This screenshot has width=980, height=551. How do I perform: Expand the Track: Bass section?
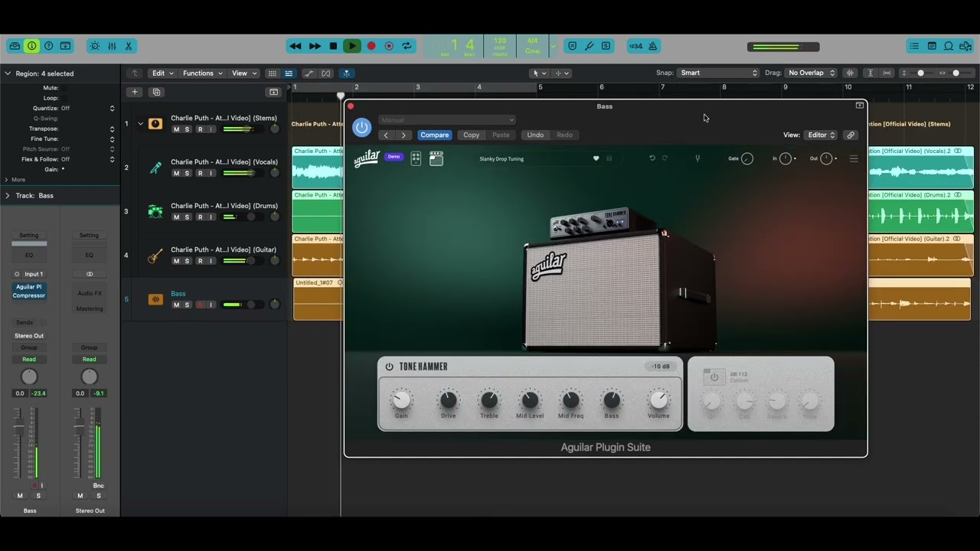pos(8,195)
